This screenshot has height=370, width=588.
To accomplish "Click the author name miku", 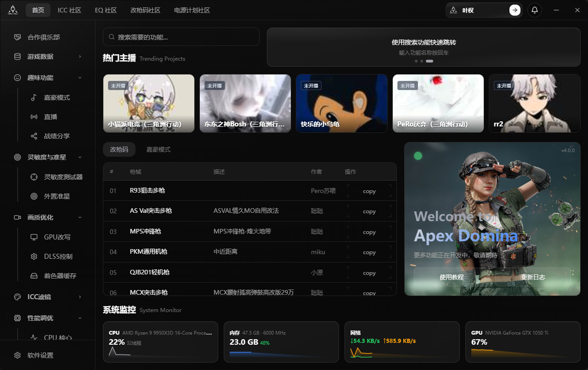I will (x=318, y=251).
